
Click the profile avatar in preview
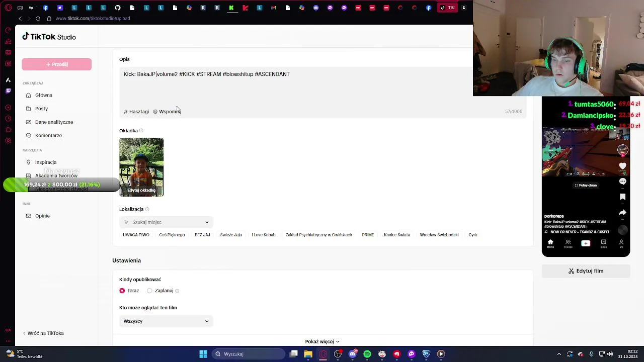click(623, 150)
